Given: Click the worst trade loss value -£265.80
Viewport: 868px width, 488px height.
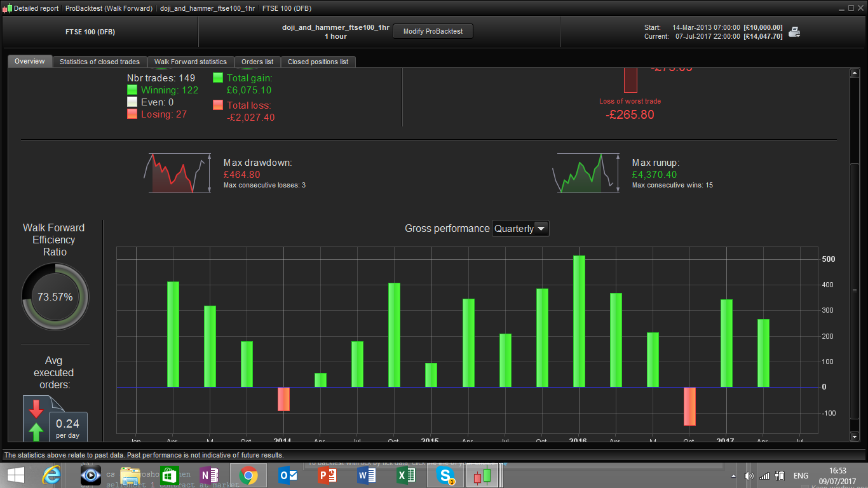Looking at the screenshot, I should tap(630, 115).
